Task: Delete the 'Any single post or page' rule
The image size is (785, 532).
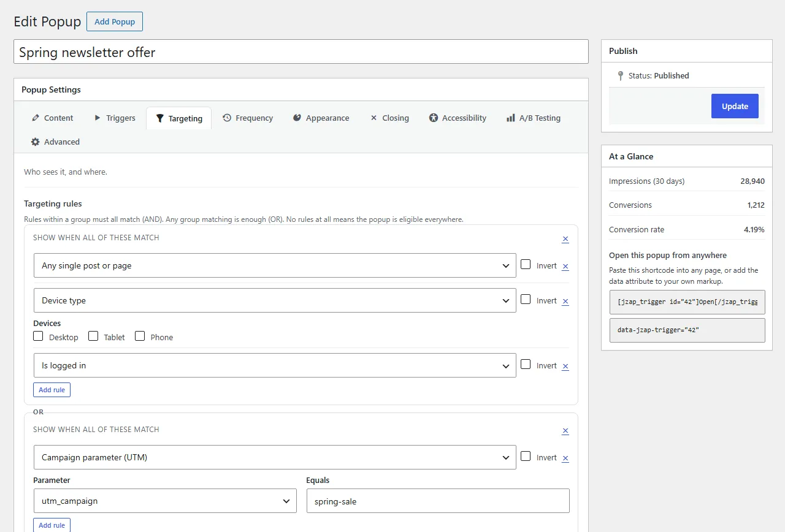Action: coord(565,266)
